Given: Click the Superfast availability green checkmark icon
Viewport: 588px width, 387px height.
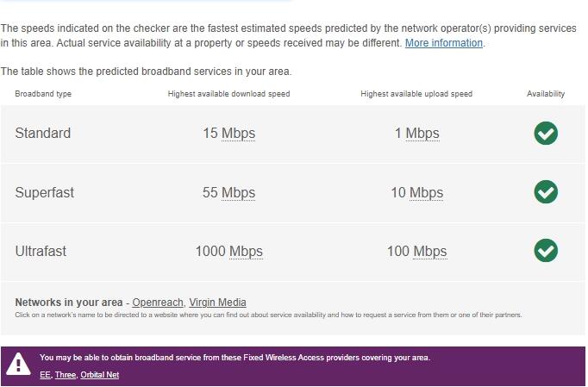Looking at the screenshot, I should tap(546, 192).
